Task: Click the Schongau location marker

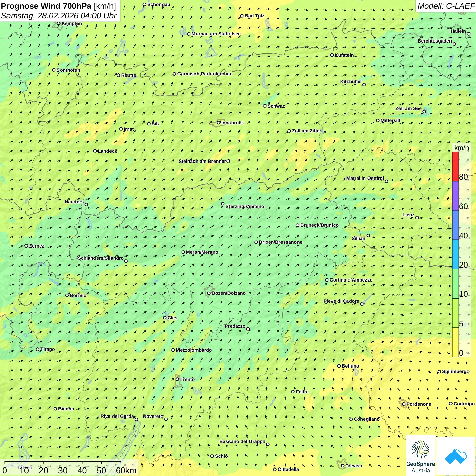Action: [144, 4]
